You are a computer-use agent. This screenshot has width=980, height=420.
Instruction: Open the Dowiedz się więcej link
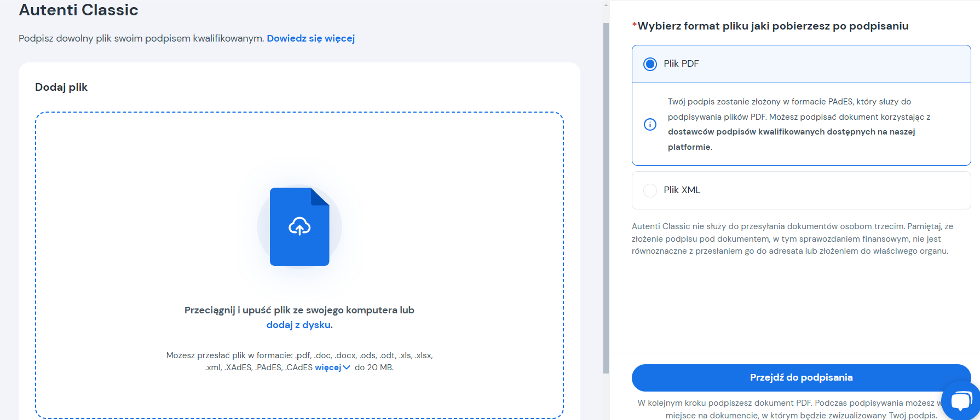tap(311, 38)
